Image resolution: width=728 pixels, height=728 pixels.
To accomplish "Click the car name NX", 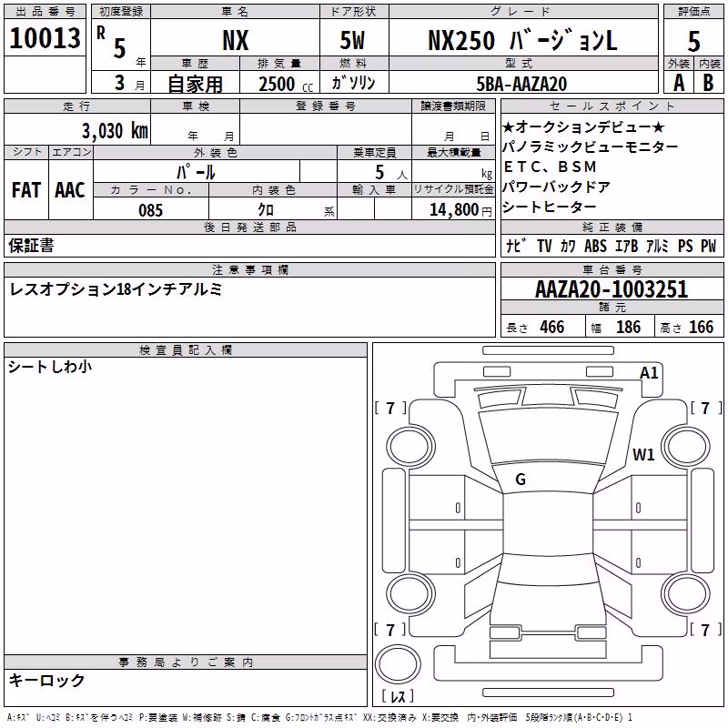I will (x=236, y=40).
